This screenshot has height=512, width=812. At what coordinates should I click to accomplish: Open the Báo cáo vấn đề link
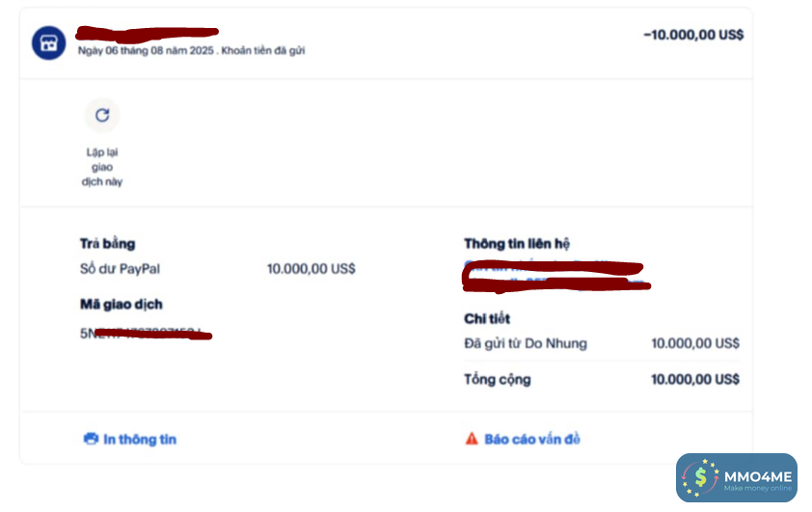coord(531,439)
